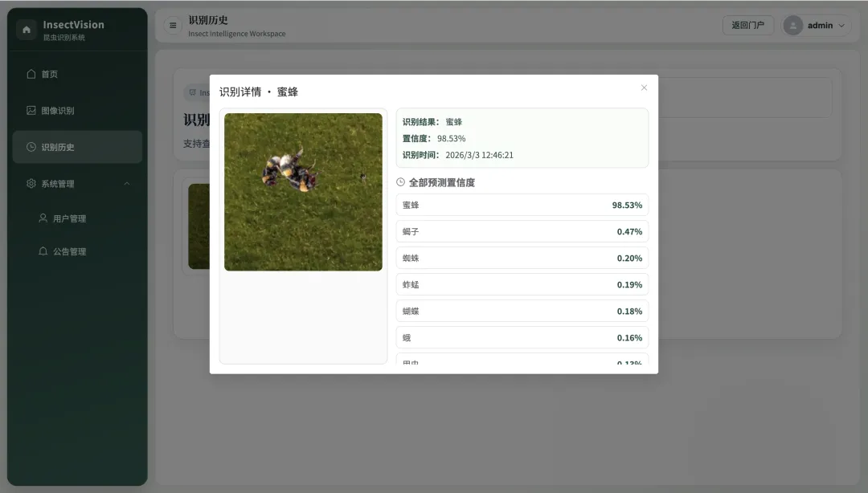The image size is (868, 493).
Task: Click the 识别历史 clock icon in sidebar
Action: coord(31,147)
